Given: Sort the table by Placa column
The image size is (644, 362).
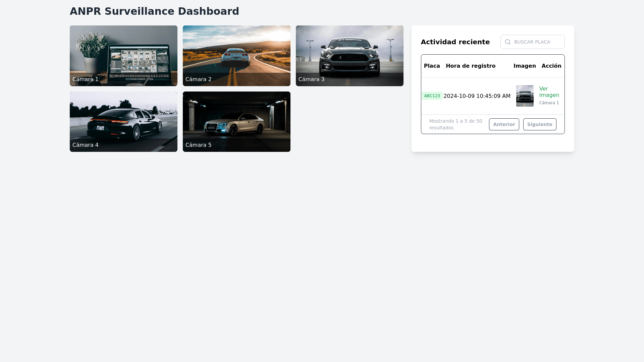Looking at the screenshot, I should click(x=432, y=66).
